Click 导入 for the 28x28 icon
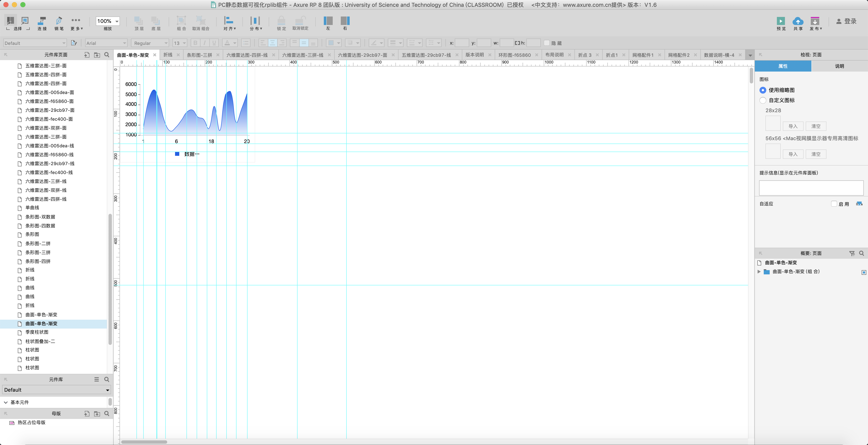Image resolution: width=868 pixels, height=445 pixels. tap(793, 126)
